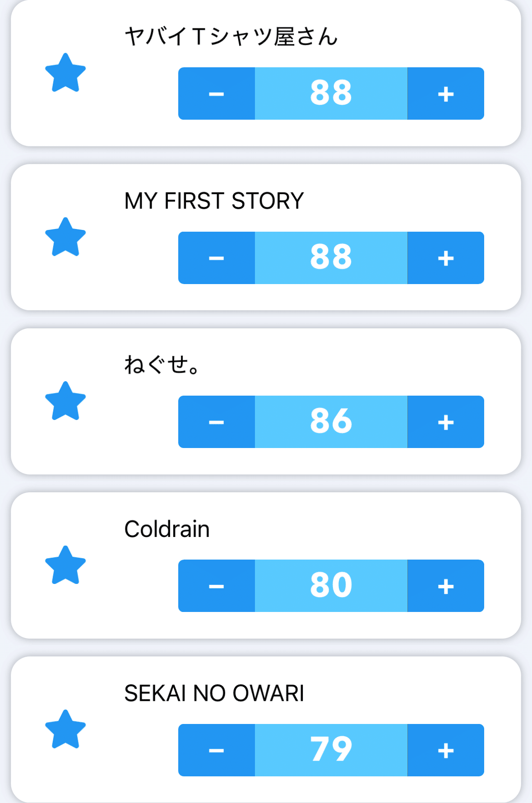Select the 88 value for ヤバイTシャツ屋さん
Screen dimensions: 532x803
331,93
